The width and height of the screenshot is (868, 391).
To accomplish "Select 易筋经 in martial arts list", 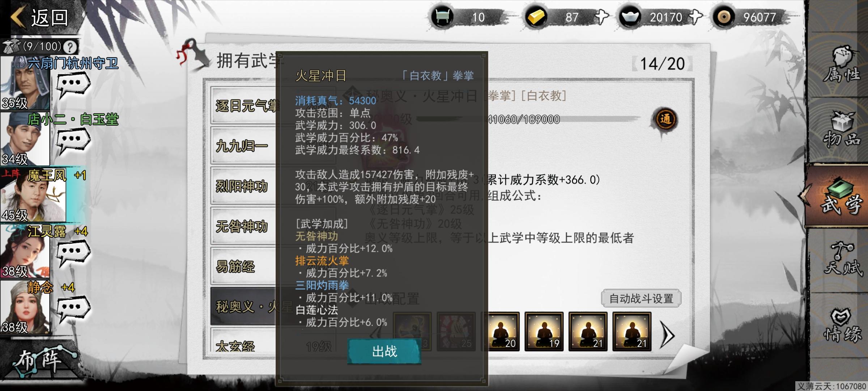I will pyautogui.click(x=243, y=267).
